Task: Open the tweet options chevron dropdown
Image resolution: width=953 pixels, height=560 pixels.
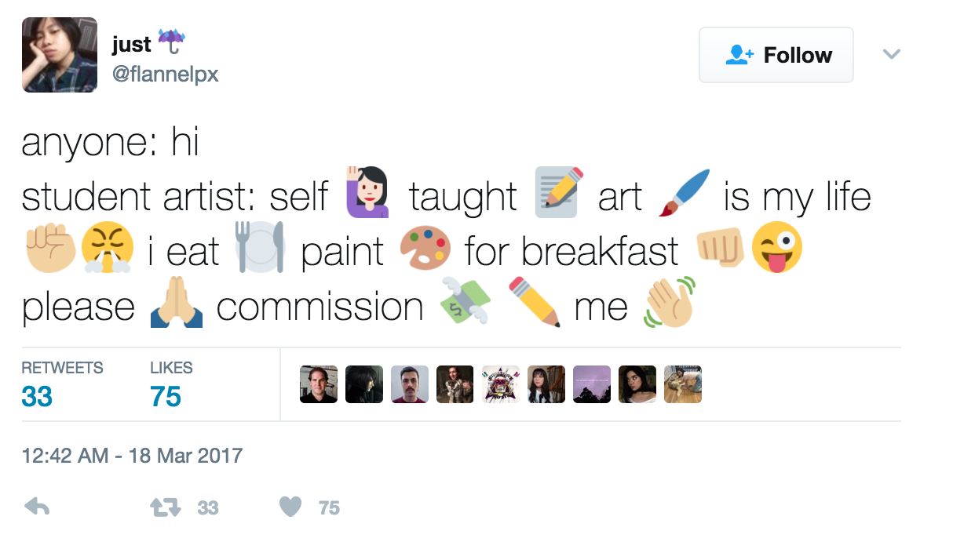Action: point(892,54)
